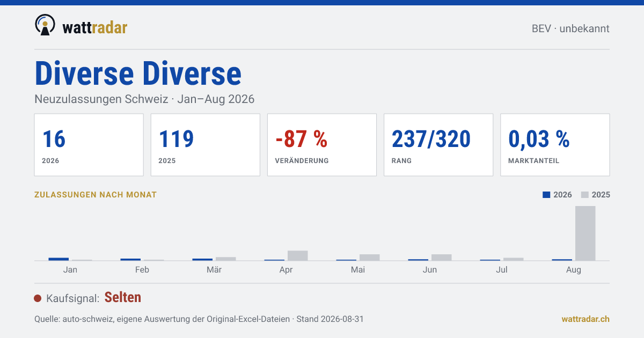The width and height of the screenshot is (644, 338).
Task: Click the 'Mai' axis label
Action: [358, 270]
